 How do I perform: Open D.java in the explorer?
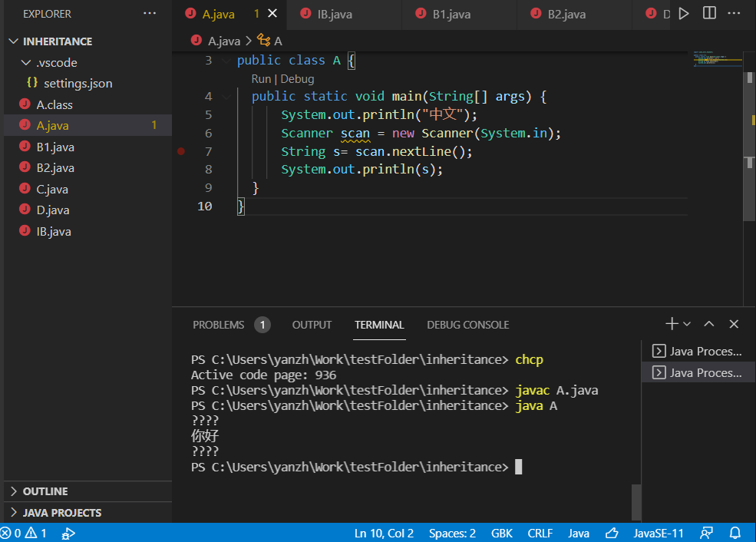pos(87,210)
